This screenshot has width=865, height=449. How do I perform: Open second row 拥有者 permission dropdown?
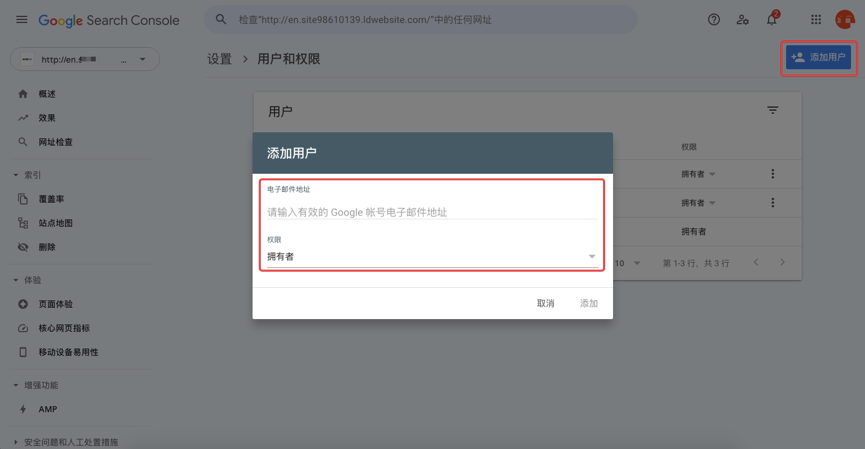[x=698, y=203]
